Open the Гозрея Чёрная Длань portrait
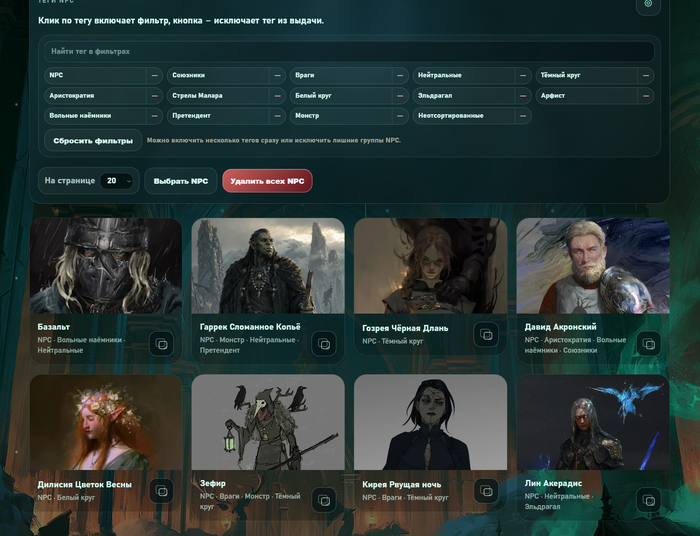 (x=430, y=266)
